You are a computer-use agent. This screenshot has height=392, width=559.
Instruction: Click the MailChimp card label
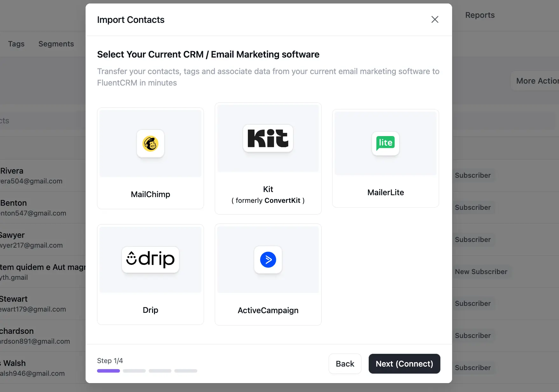pyautogui.click(x=150, y=194)
